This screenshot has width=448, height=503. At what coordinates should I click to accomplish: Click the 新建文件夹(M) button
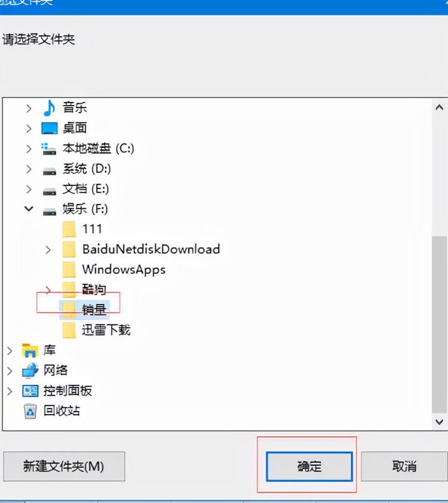(x=64, y=466)
